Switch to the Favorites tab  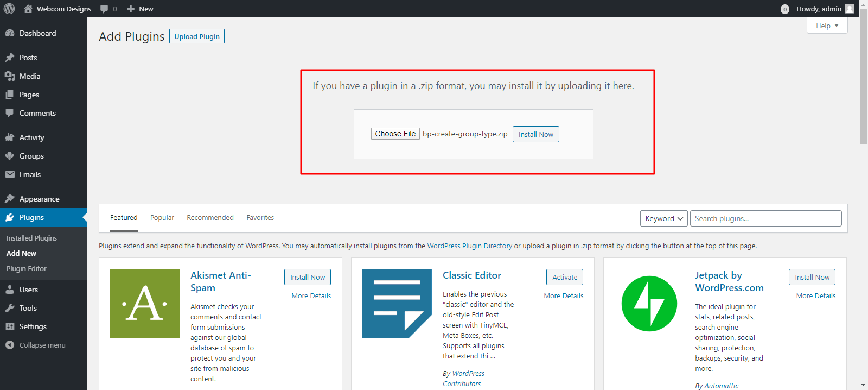[x=260, y=218]
